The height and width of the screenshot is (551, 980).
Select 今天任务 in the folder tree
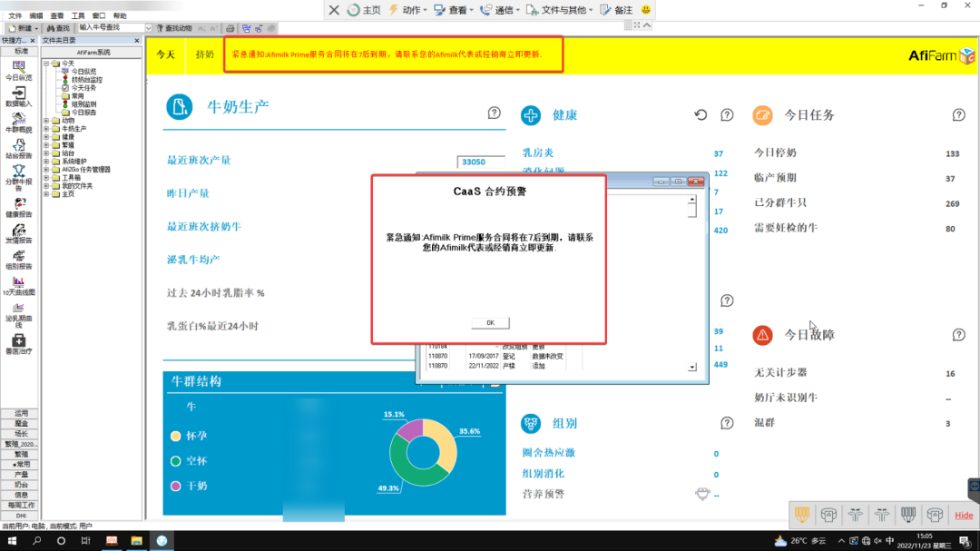(x=83, y=88)
